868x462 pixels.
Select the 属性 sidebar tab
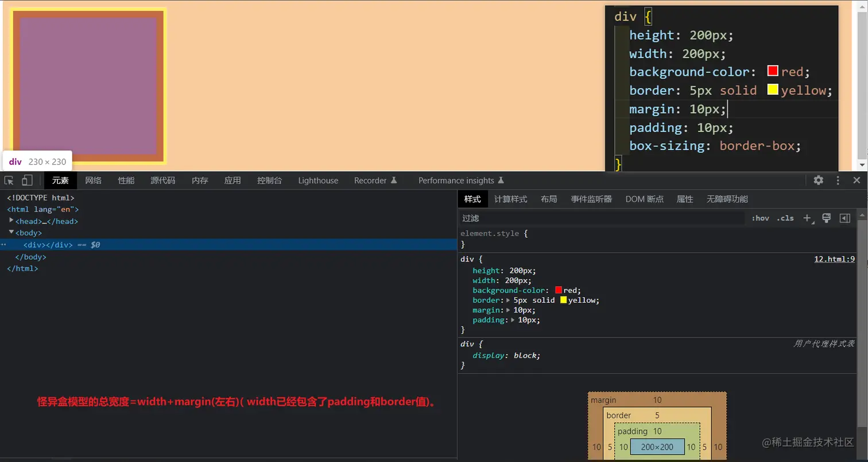point(685,199)
